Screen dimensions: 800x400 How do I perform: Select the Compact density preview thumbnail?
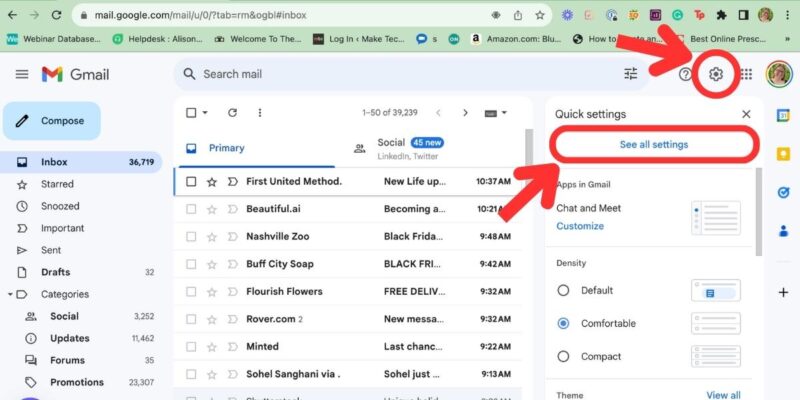[x=716, y=356]
